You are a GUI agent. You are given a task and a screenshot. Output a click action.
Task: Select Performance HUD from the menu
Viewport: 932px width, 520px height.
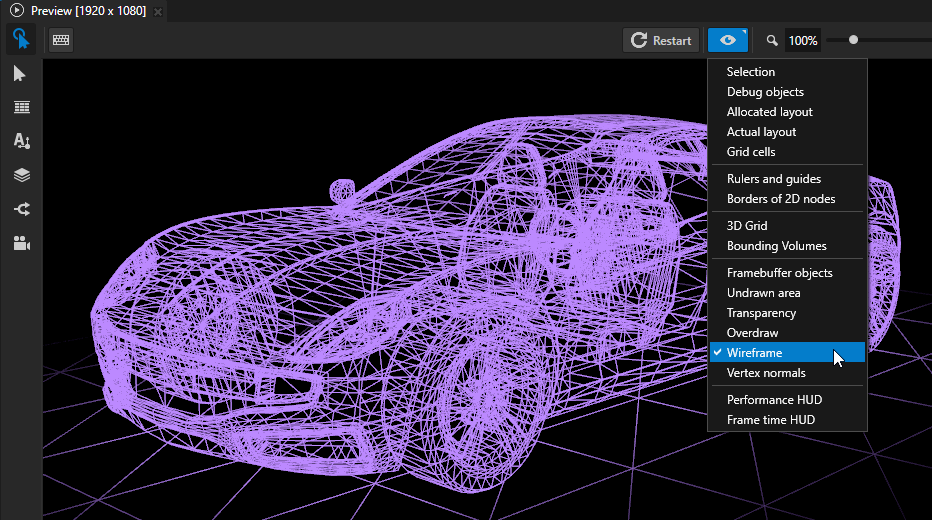(774, 400)
